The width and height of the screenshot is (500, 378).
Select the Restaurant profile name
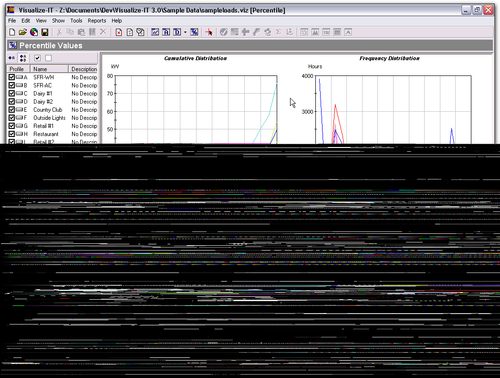46,134
